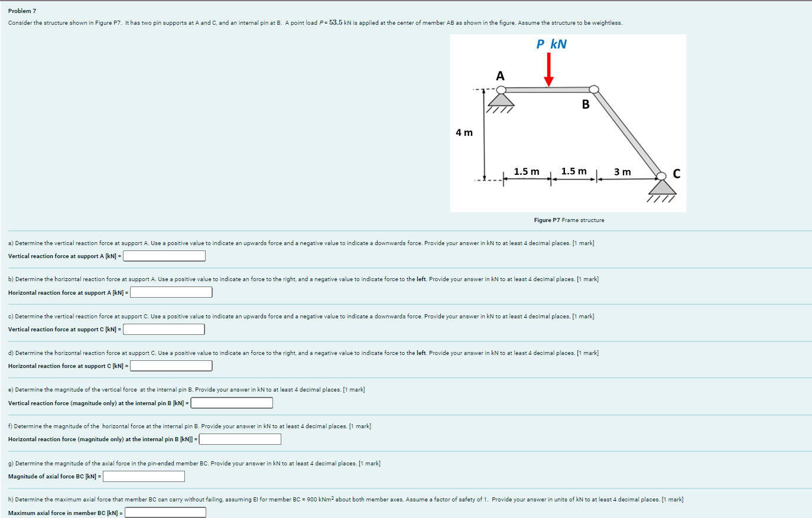Select the Magnitude of axial force BC input box
The image size is (812, 518).
click(x=144, y=475)
